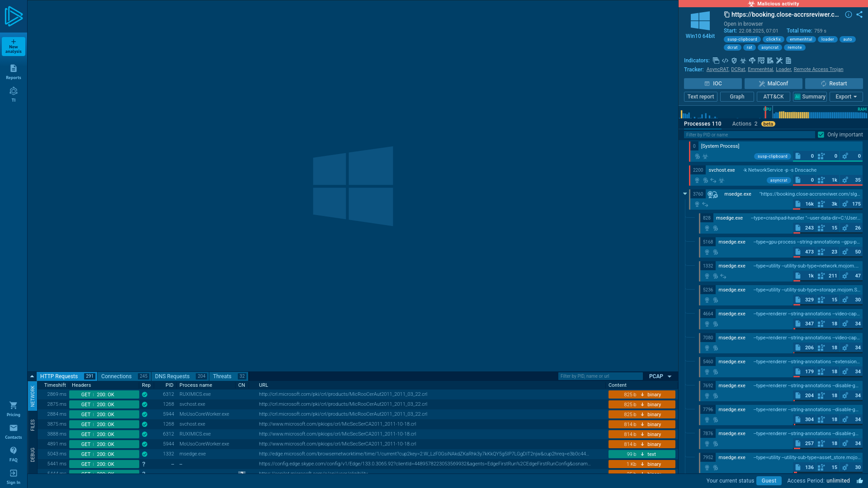Screen dimensions: 868x488
Task: Click the biohazard indicator icon
Action: [x=743, y=61]
